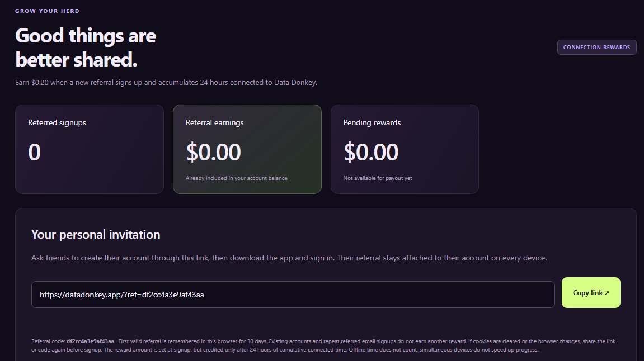Click the Referral earnings card title

(214, 122)
